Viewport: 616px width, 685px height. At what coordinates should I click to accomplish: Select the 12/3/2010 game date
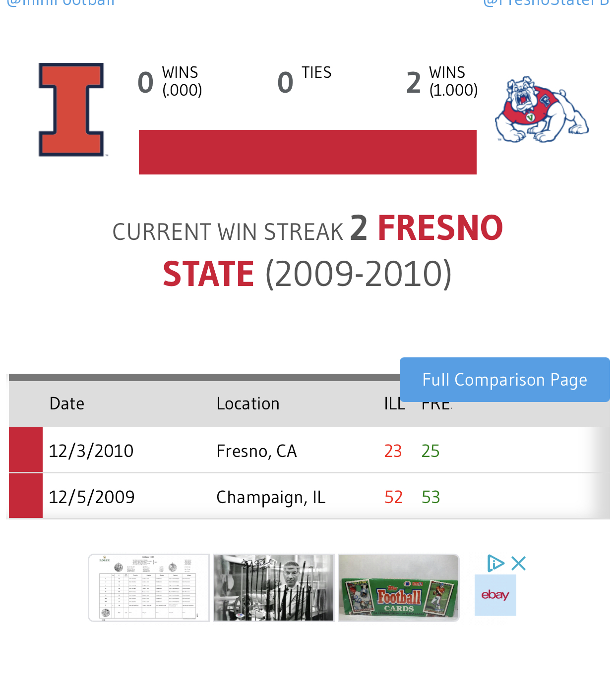tap(91, 451)
